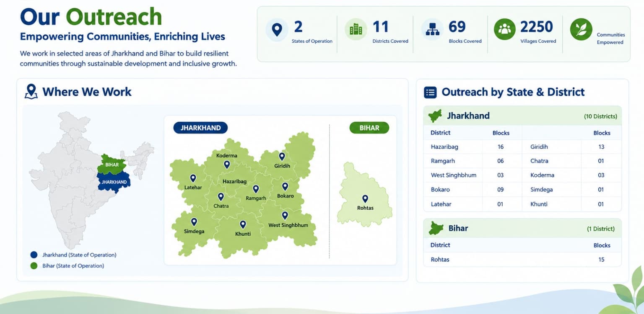Screen dimensions: 644x314
Task: Click the blue Jharkhand legend dot
Action: [34, 255]
